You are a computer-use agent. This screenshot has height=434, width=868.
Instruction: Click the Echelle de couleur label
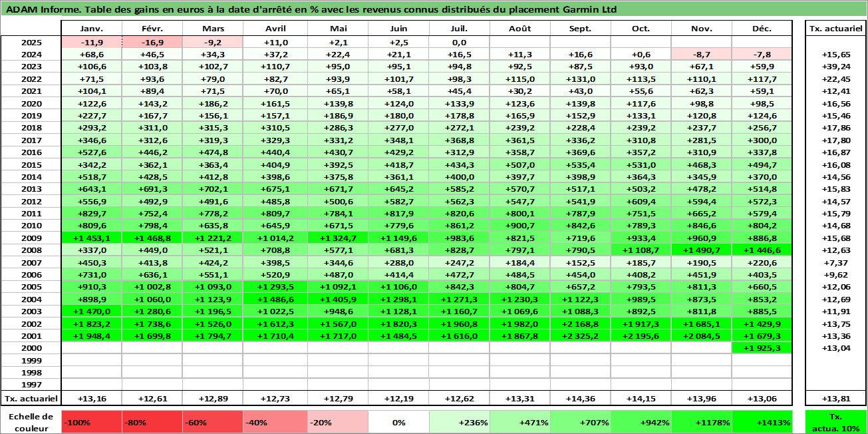coord(31,421)
